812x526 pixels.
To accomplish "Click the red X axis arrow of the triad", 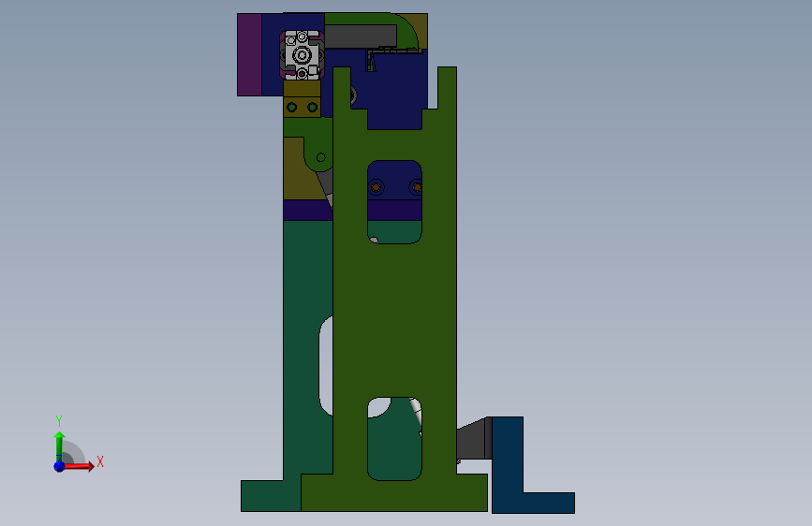I will tap(79, 466).
